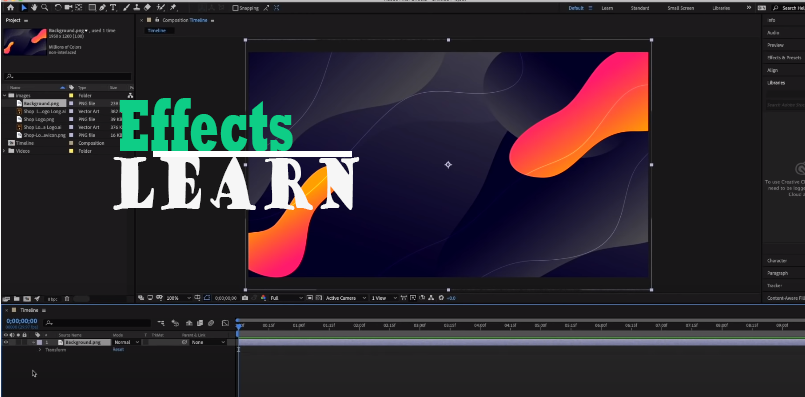The width and height of the screenshot is (805, 397).
Task: Select the Pan Behind anchor point tool
Action: click(79, 8)
